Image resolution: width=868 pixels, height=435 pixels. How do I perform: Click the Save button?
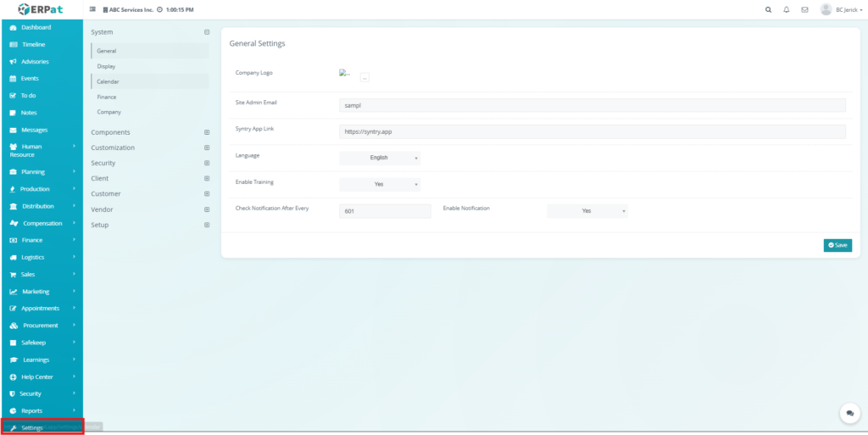tap(837, 245)
